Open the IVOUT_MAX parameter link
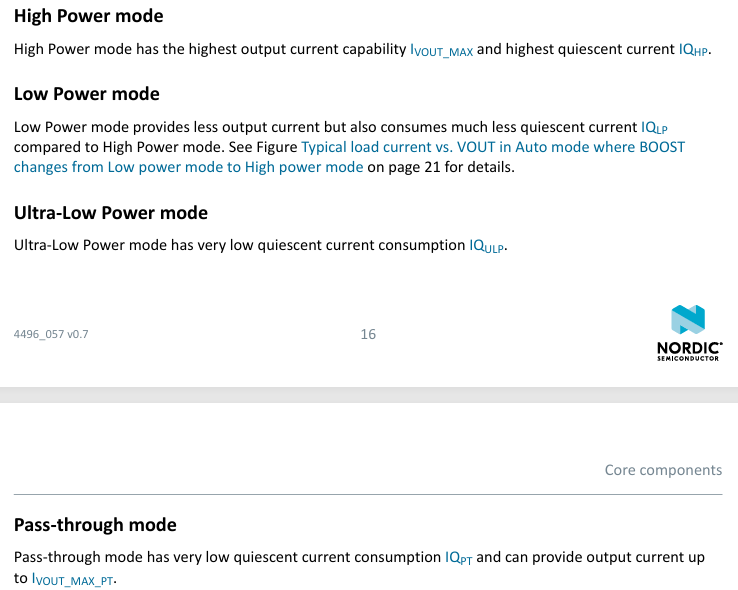 (x=441, y=50)
